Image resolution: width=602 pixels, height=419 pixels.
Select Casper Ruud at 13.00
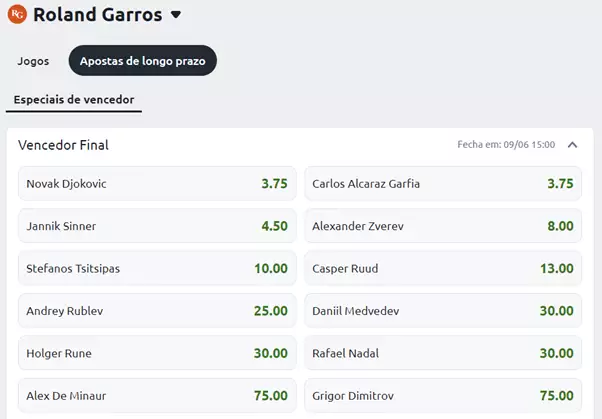pyautogui.click(x=443, y=268)
